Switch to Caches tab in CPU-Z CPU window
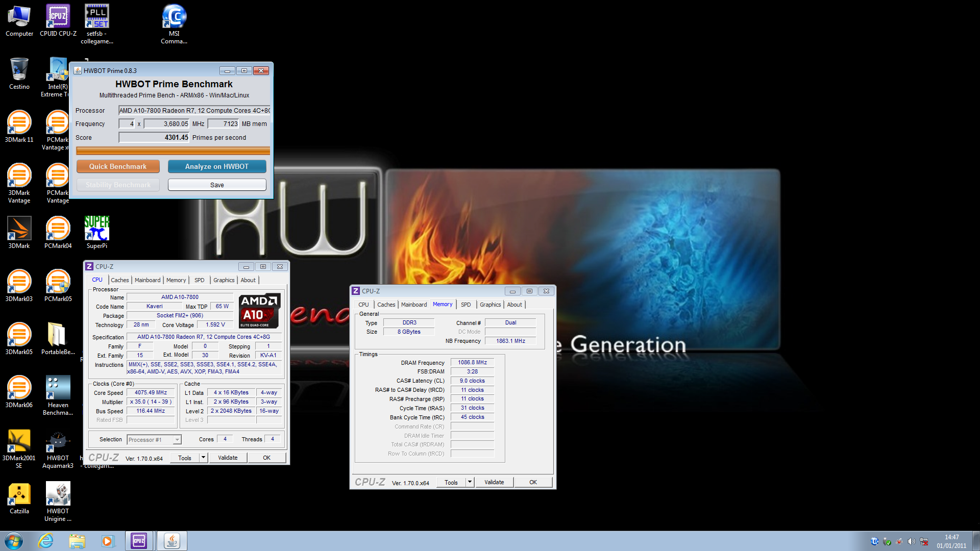Screen dimensions: 980x551 (x=120, y=280)
